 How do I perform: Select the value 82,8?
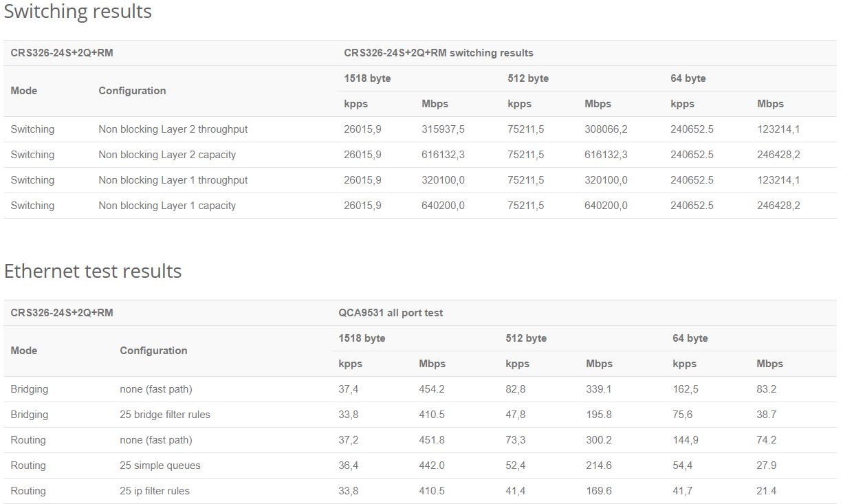click(x=516, y=389)
